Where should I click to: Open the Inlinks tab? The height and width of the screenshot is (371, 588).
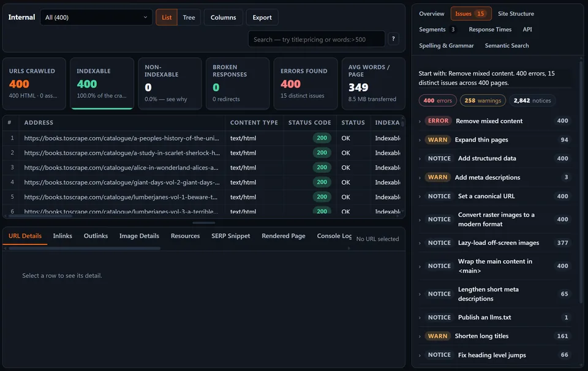62,236
